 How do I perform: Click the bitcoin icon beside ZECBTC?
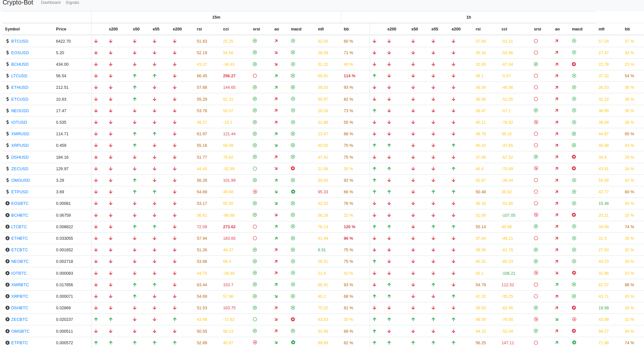pos(7,319)
